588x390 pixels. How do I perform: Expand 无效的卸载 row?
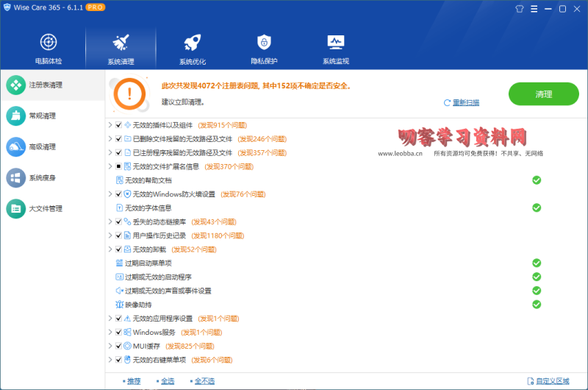110,249
